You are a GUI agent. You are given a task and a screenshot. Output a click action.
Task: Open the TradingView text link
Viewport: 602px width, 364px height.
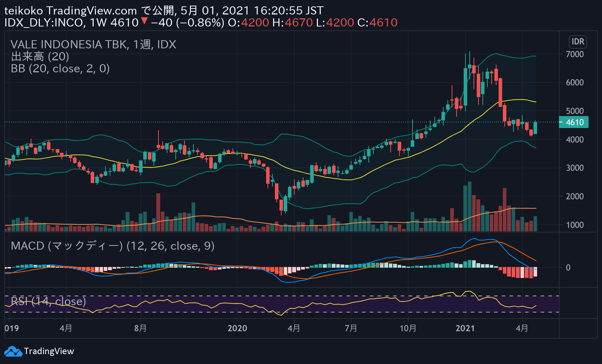click(x=49, y=351)
